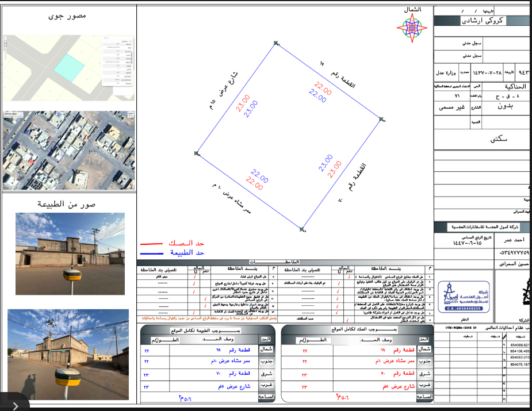The image size is (532, 411).
Task: Click the first red checkmark in notes table
Action: click(349, 277)
